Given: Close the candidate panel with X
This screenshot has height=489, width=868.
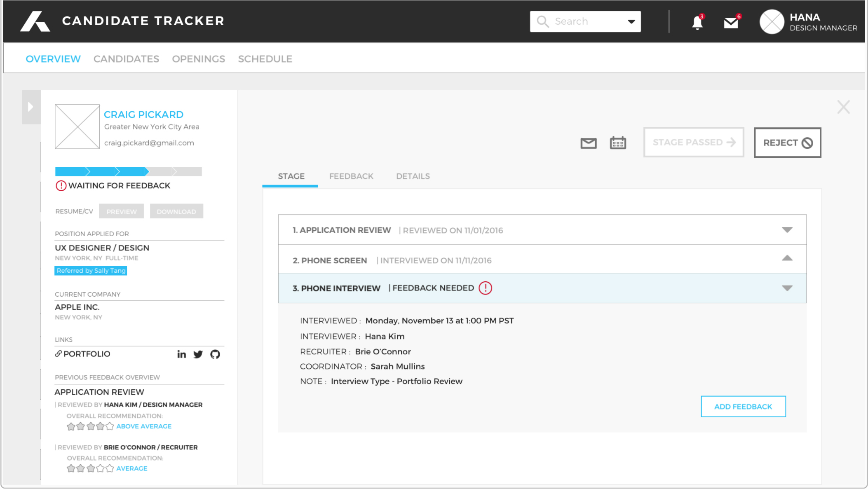Looking at the screenshot, I should [x=843, y=107].
